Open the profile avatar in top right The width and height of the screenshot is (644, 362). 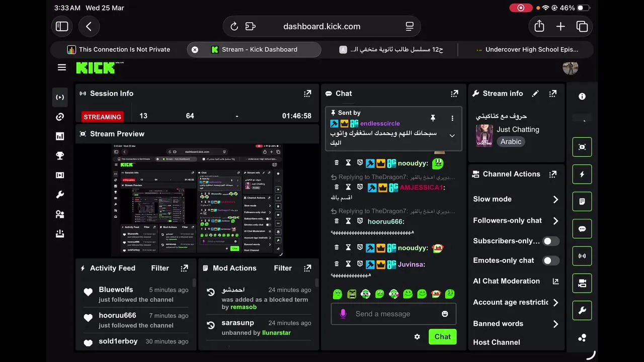tap(570, 67)
